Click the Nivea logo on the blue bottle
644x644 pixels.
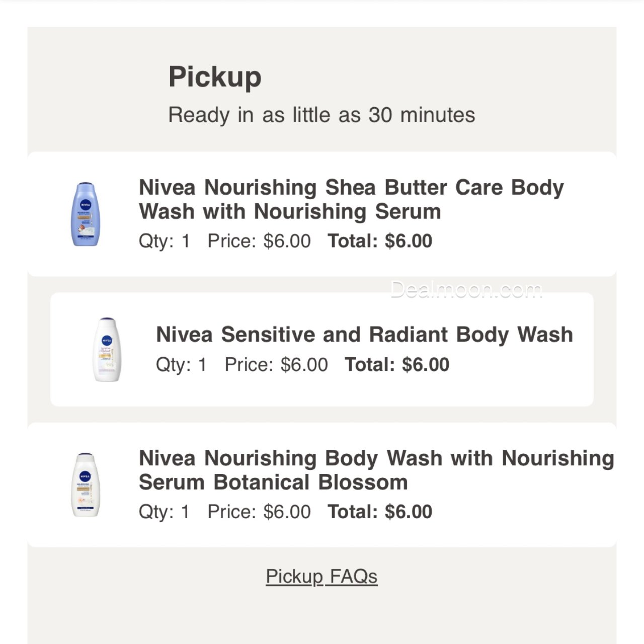(x=86, y=204)
